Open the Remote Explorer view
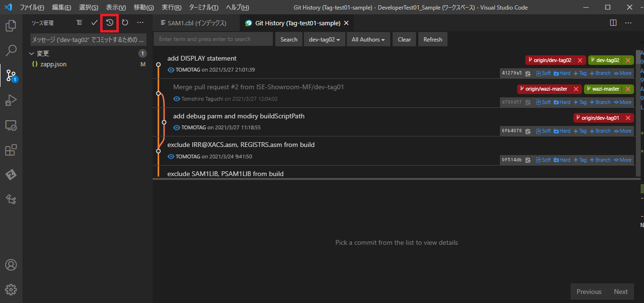 pos(11,125)
